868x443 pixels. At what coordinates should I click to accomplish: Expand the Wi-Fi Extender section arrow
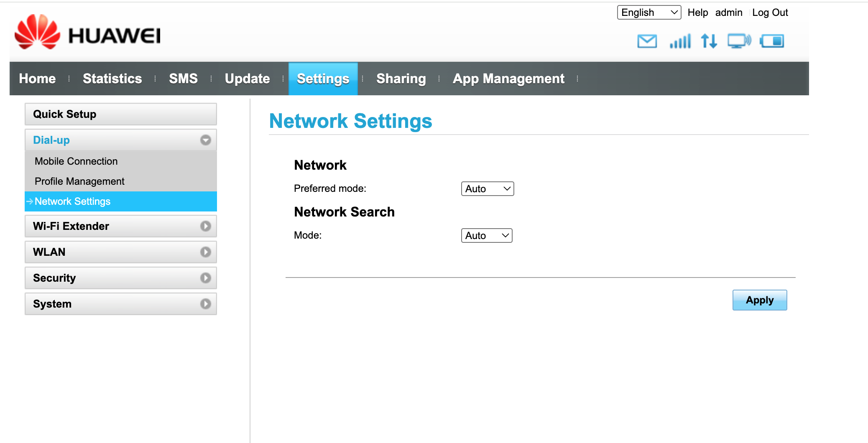(205, 226)
